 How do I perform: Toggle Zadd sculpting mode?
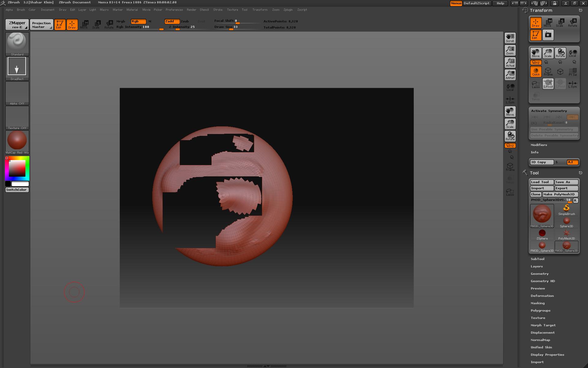pos(172,21)
